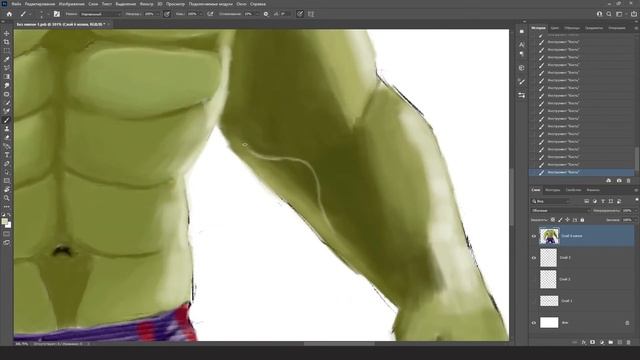Open the symmetry paint options icon

[x=311, y=14]
